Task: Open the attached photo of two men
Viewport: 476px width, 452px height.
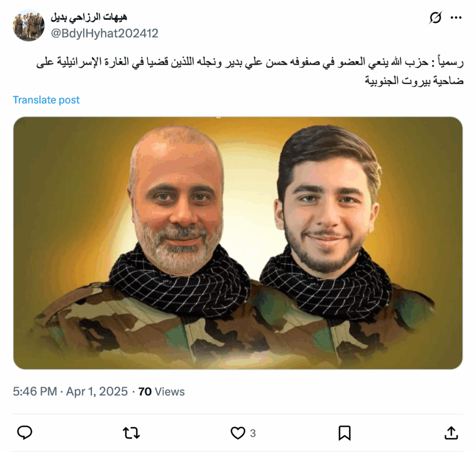Action: tap(238, 243)
